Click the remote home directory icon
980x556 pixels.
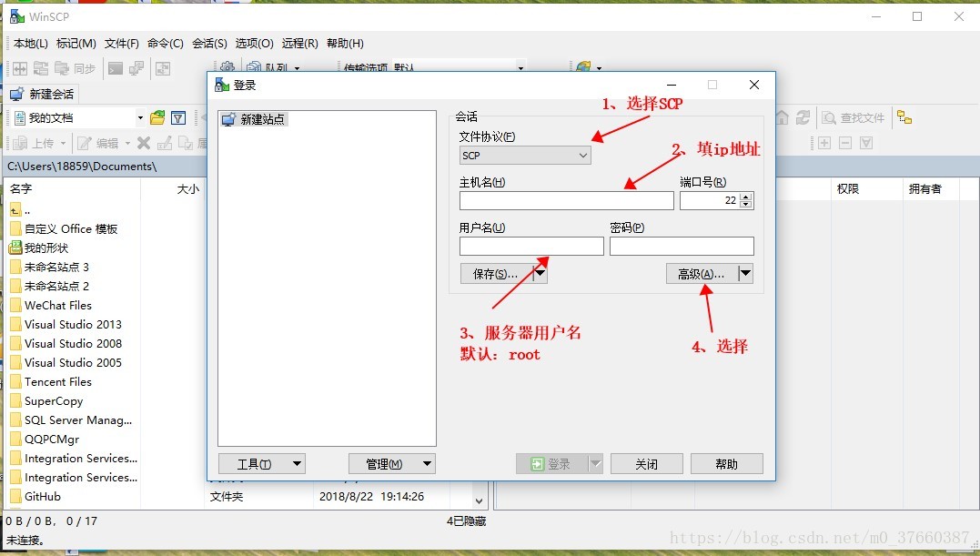pyautogui.click(x=783, y=117)
